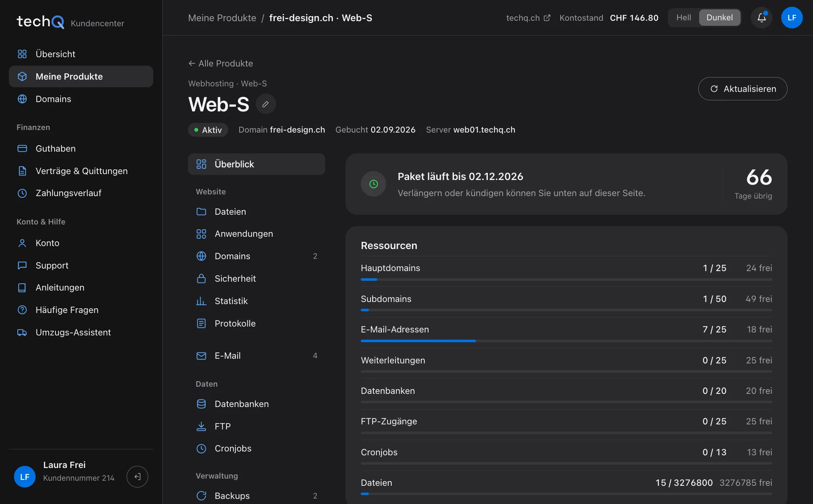813x504 pixels.
Task: Open Konto settings in sidebar
Action: click(81, 243)
